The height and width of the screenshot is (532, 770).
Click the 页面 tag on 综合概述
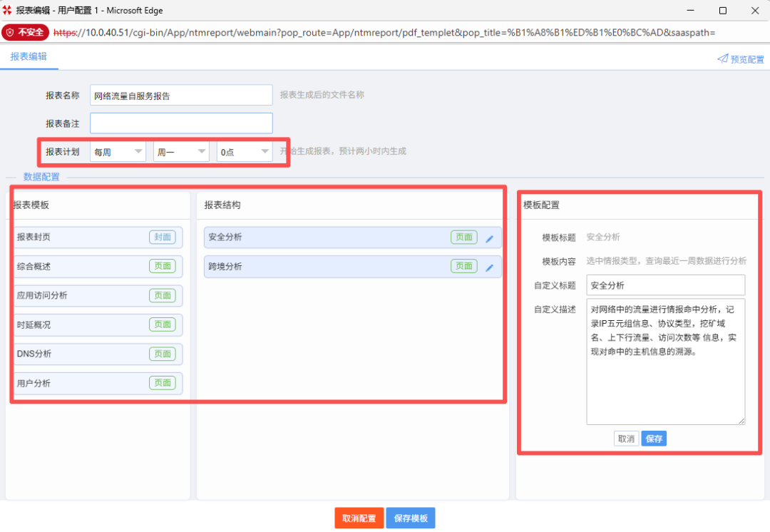[x=162, y=266]
